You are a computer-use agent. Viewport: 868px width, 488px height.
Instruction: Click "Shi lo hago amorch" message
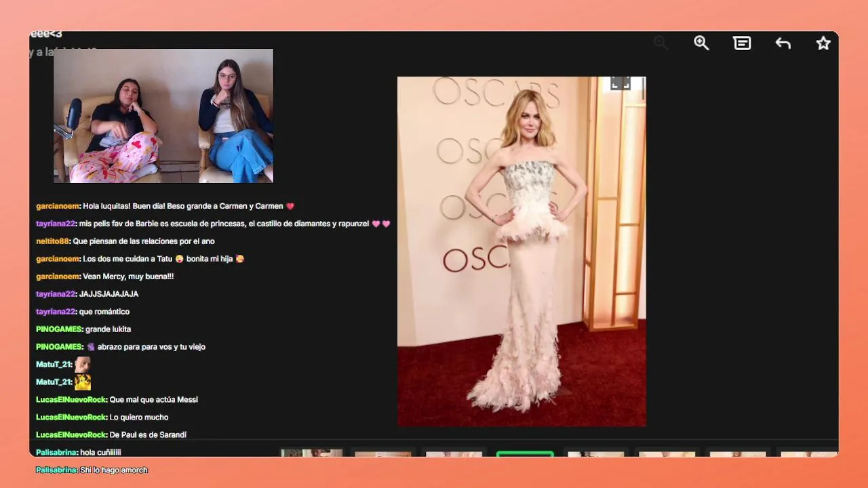pyautogui.click(x=114, y=470)
